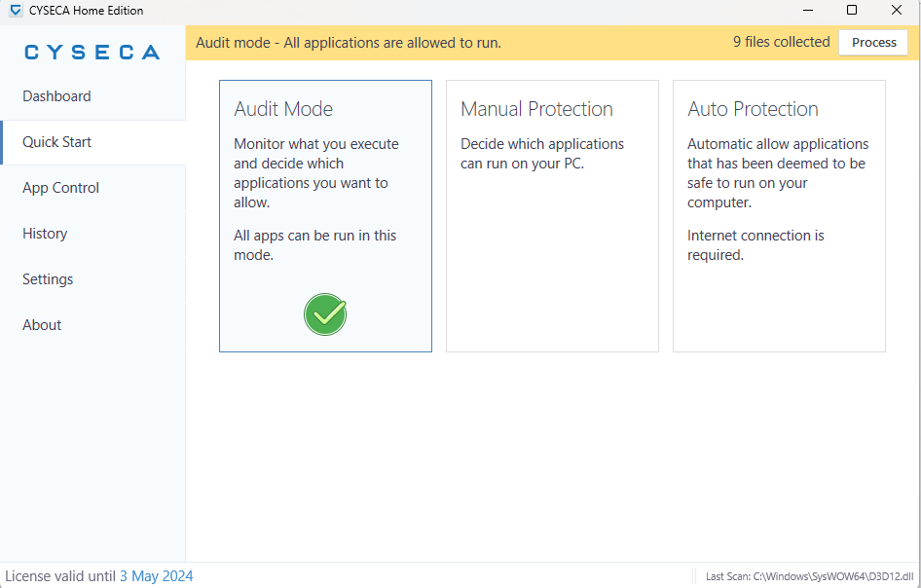Viewport: 921px width, 588px height.
Task: Minimize the CYSECA Home Edition window
Action: tap(808, 10)
